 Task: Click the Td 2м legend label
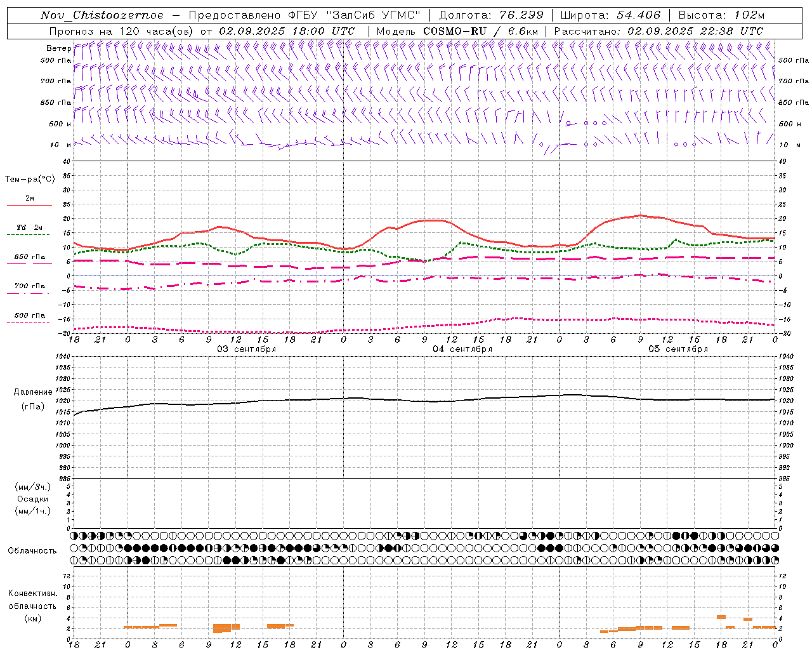[x=29, y=227]
